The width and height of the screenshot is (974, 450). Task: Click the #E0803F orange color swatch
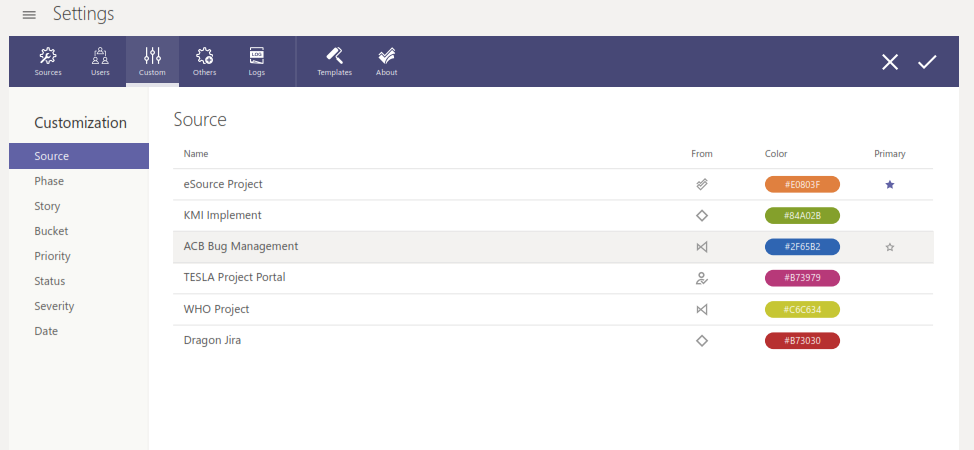802,185
